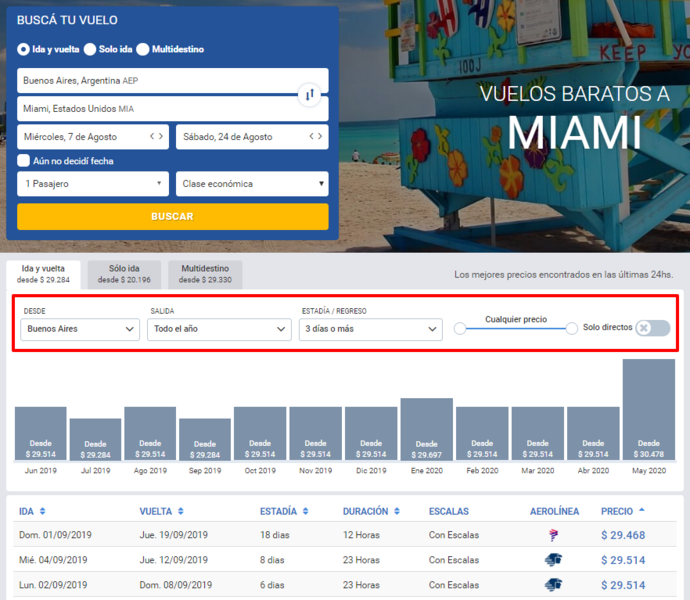Viewport: 690px width, 600px height.
Task: Check the Aún no decidí fecha checkbox
Action: pos(23,161)
